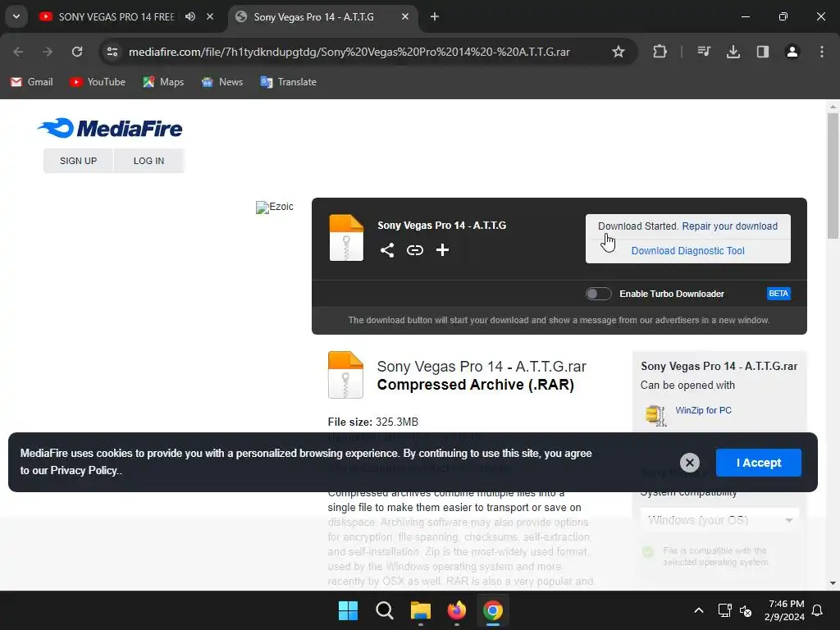
Task: Click the Chrome taskbar icon
Action: 493,610
